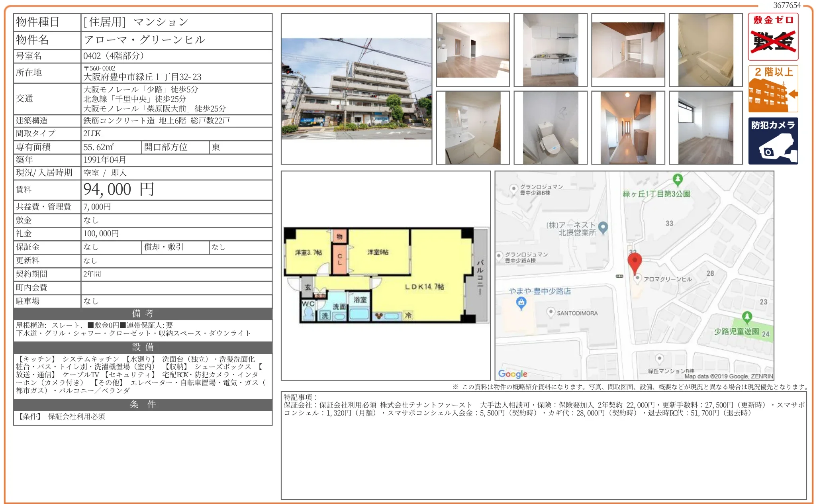This screenshot has height=504, width=819.
Task: Click the SANTODIMORA map label
Action: 577,313
